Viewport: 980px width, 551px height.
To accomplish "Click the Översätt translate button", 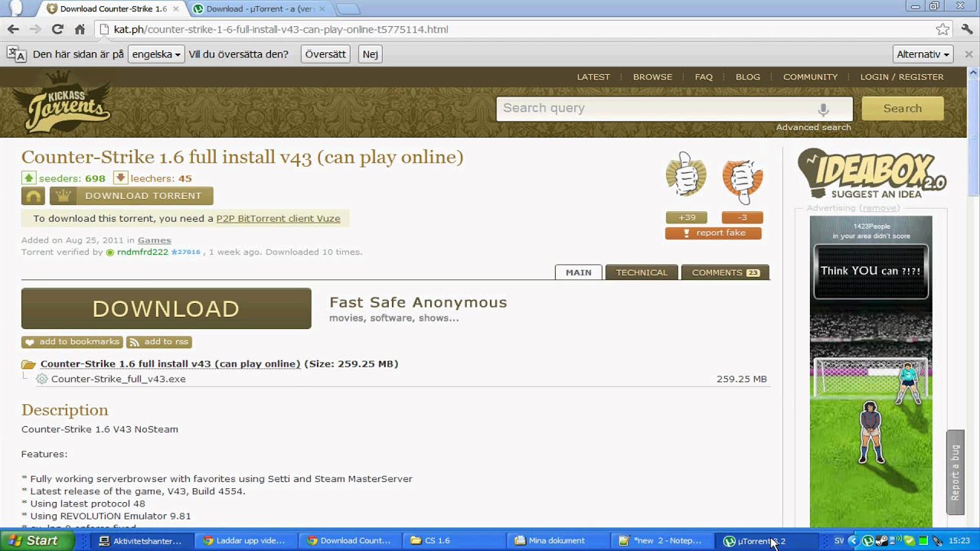I will pos(325,54).
